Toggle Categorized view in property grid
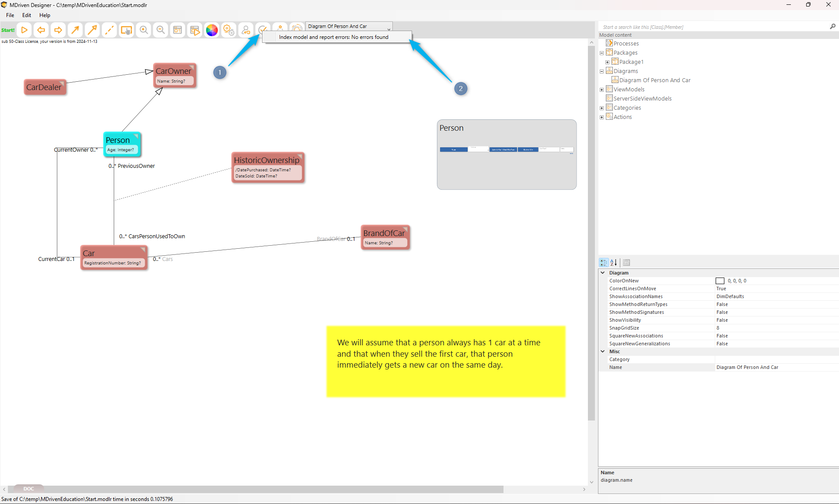The image size is (839, 504). click(x=604, y=263)
